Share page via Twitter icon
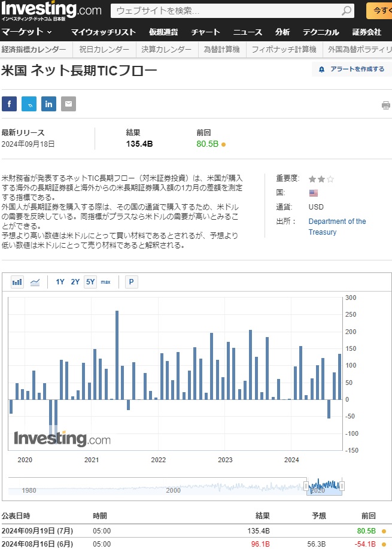 point(29,104)
